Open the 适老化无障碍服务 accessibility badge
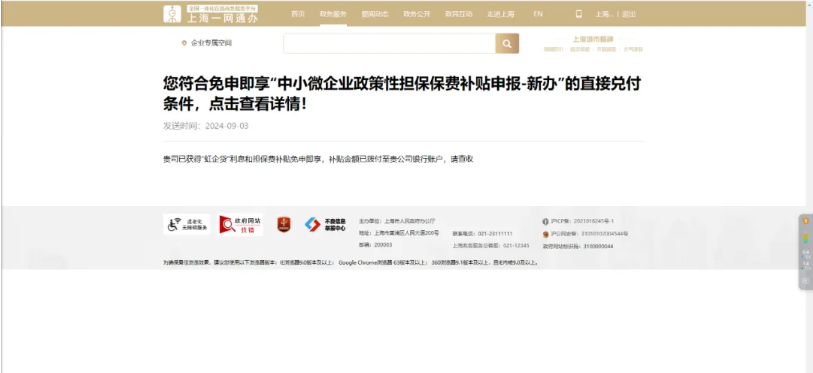Viewport: 813px width, 373px height. (187, 225)
